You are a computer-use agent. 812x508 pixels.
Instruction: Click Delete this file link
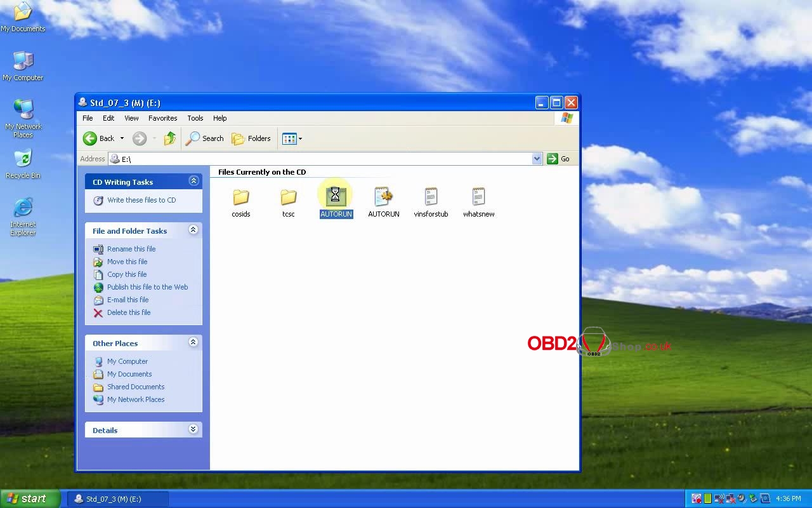click(x=128, y=312)
